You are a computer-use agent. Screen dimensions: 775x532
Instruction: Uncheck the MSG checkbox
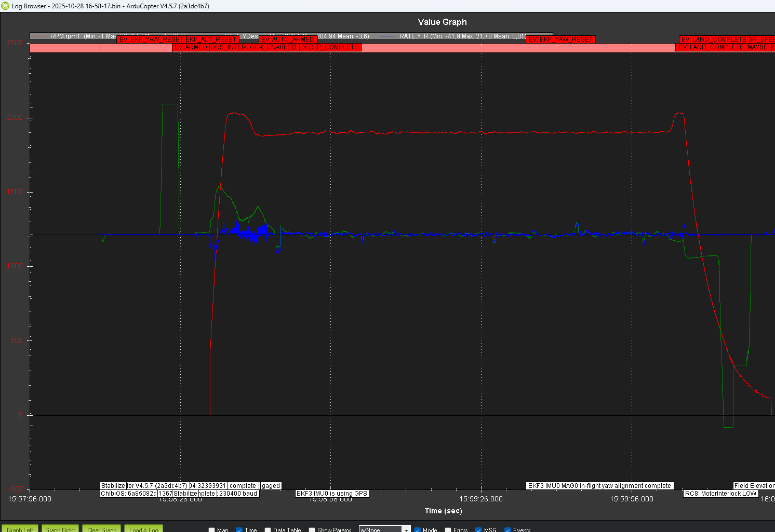479,530
